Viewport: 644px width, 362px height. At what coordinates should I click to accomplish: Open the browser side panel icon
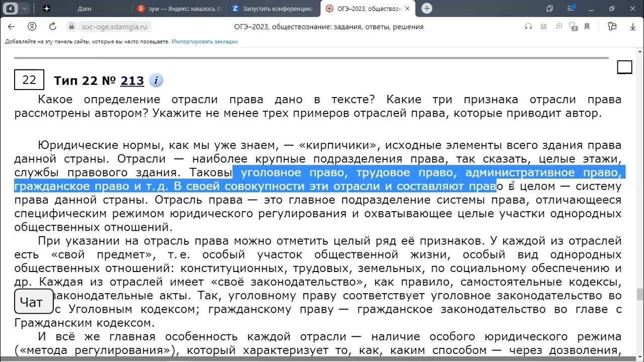612,27
